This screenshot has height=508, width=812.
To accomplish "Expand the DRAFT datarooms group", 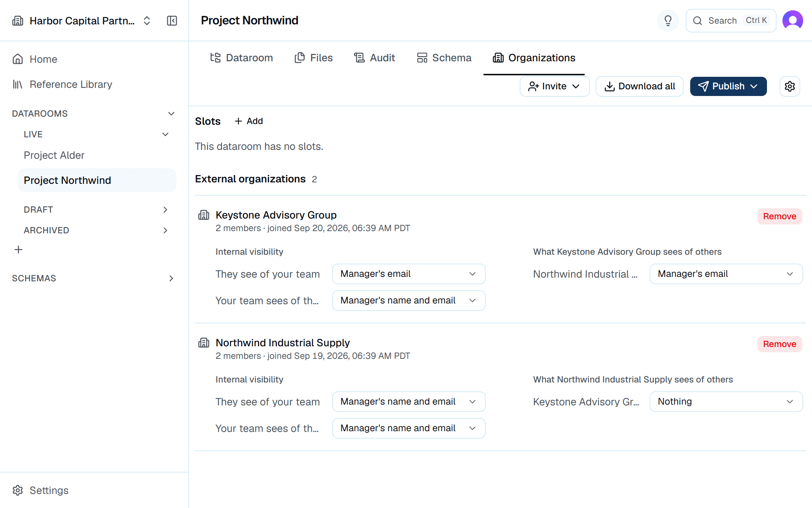I will point(165,210).
